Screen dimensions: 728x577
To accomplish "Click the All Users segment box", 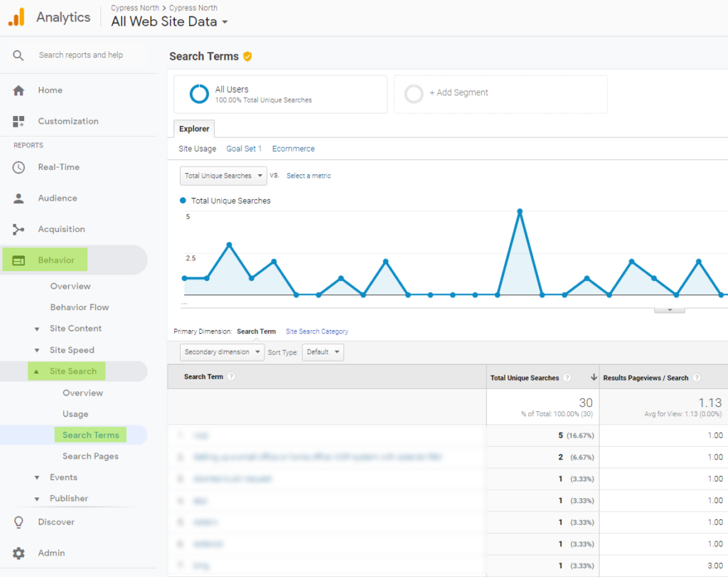I will point(280,95).
